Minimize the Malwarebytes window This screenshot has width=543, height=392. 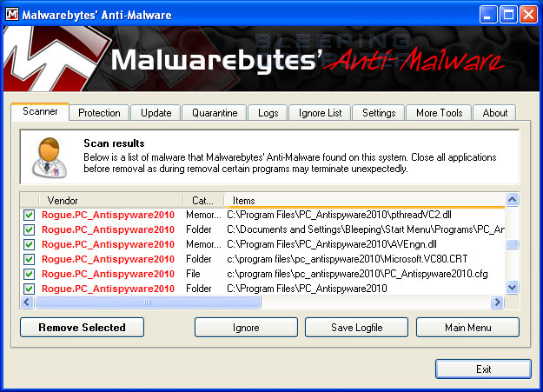488,15
